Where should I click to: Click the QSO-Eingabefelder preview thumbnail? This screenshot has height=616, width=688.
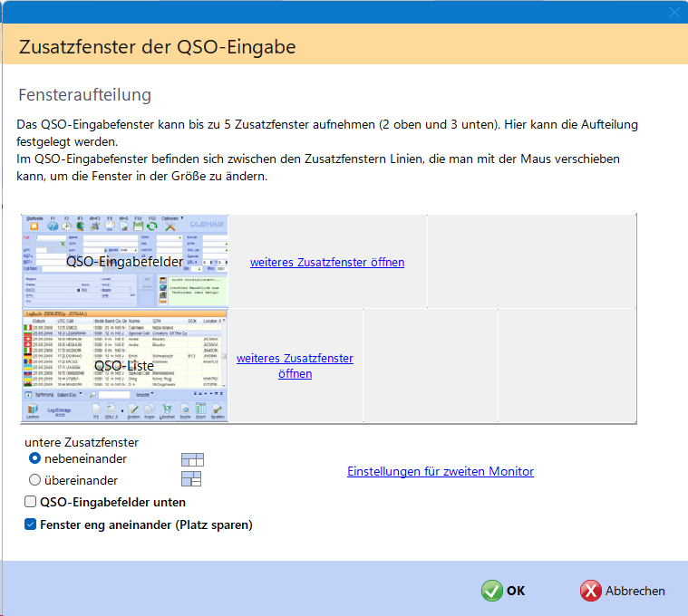[124, 261]
